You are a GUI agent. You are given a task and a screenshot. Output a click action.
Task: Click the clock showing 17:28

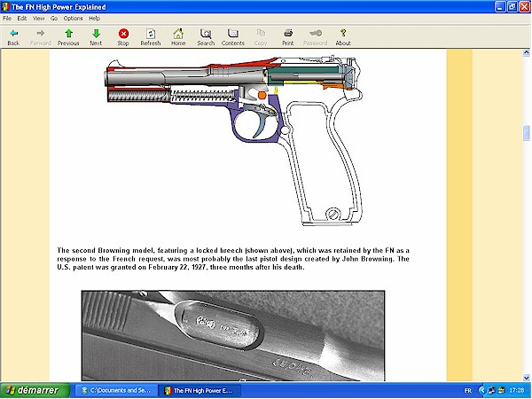[x=516, y=391]
